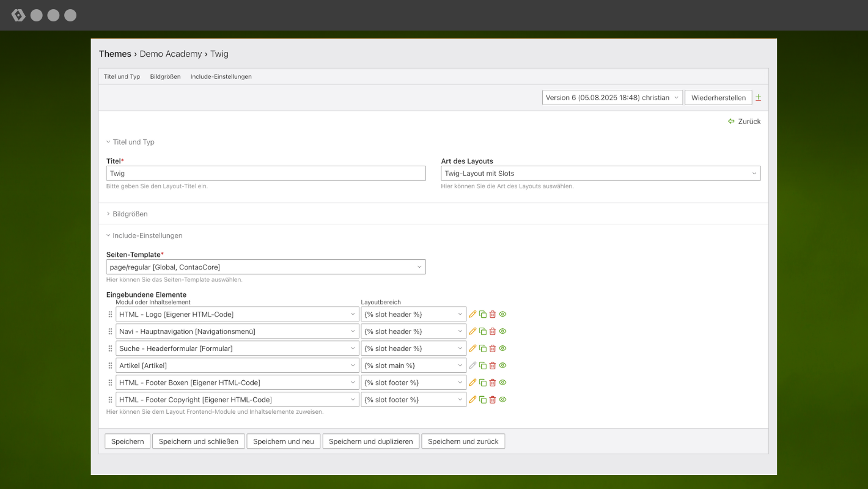Screen dimensions: 868x489
Task: Delete the HTML - Footer Copyright row
Action: click(x=493, y=400)
